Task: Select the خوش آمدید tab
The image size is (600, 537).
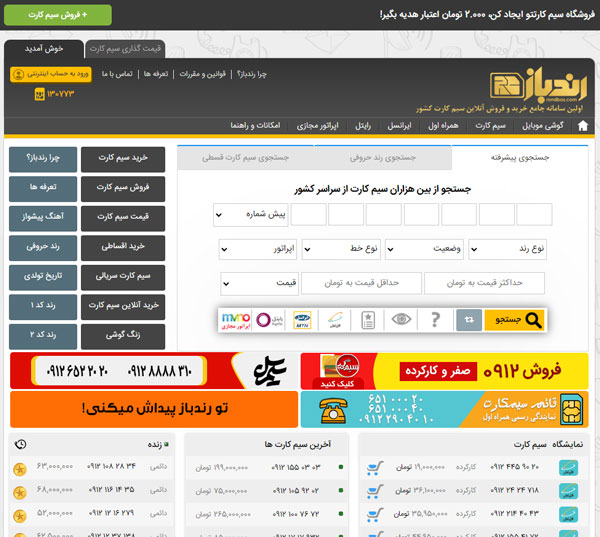Action: tap(44, 49)
